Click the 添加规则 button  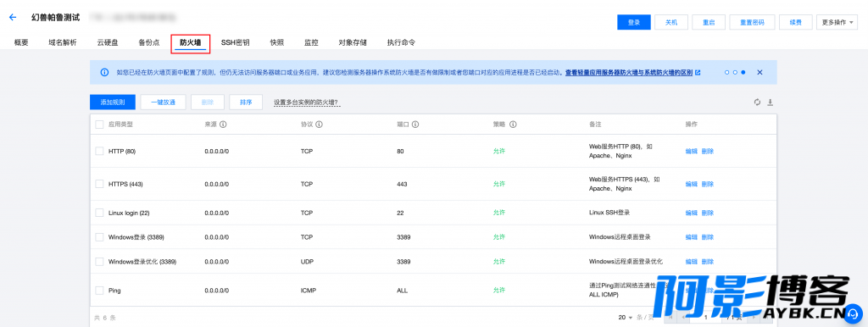(113, 103)
